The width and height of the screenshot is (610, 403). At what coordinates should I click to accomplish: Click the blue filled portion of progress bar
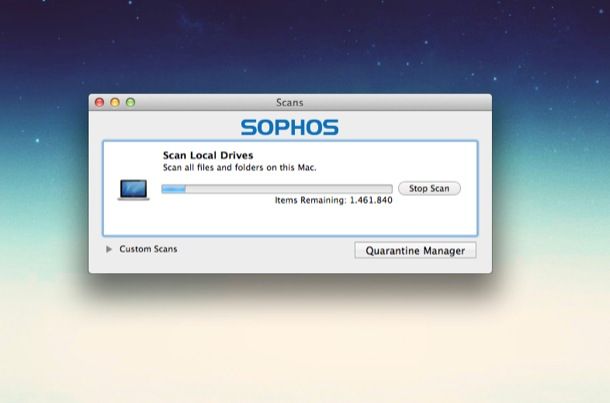coord(174,188)
